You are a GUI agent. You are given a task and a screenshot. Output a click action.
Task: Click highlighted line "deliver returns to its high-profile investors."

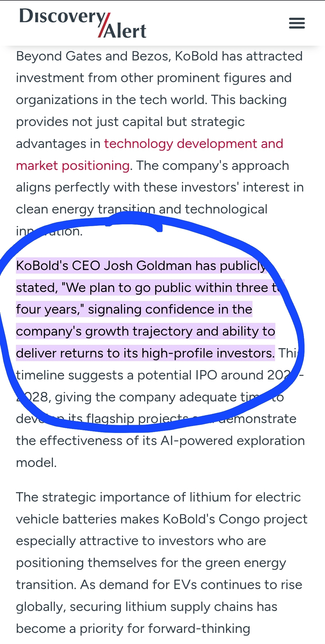click(x=145, y=353)
